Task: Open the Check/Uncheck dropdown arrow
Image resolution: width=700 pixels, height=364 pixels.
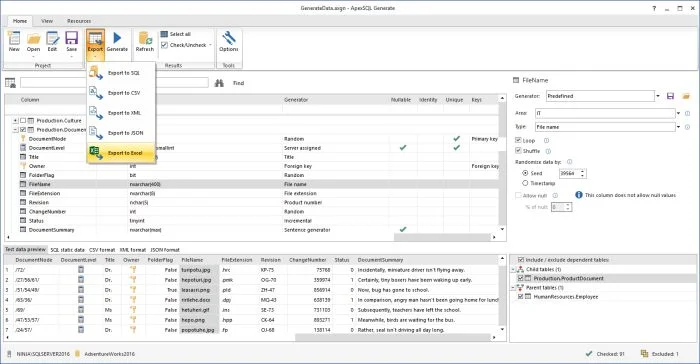Action: coord(210,45)
